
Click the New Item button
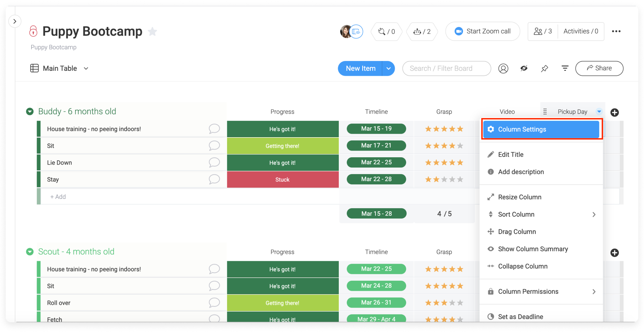(x=360, y=68)
